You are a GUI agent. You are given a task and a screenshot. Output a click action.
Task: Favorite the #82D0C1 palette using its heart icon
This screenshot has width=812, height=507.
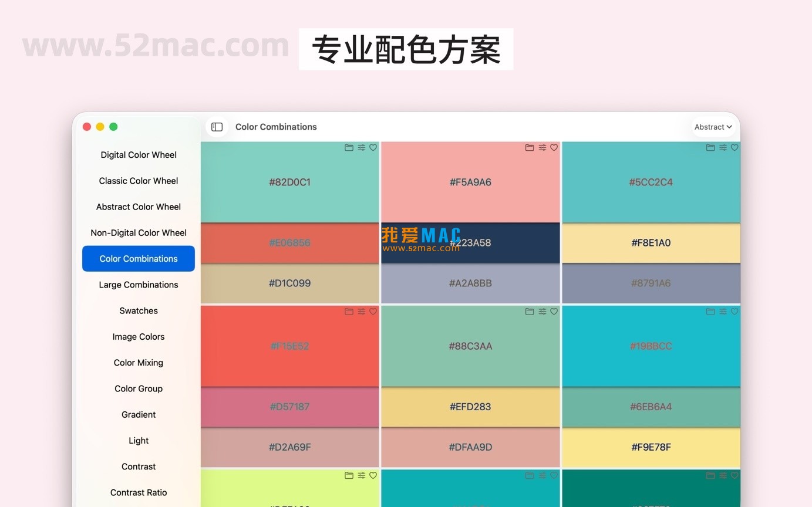pos(373,147)
